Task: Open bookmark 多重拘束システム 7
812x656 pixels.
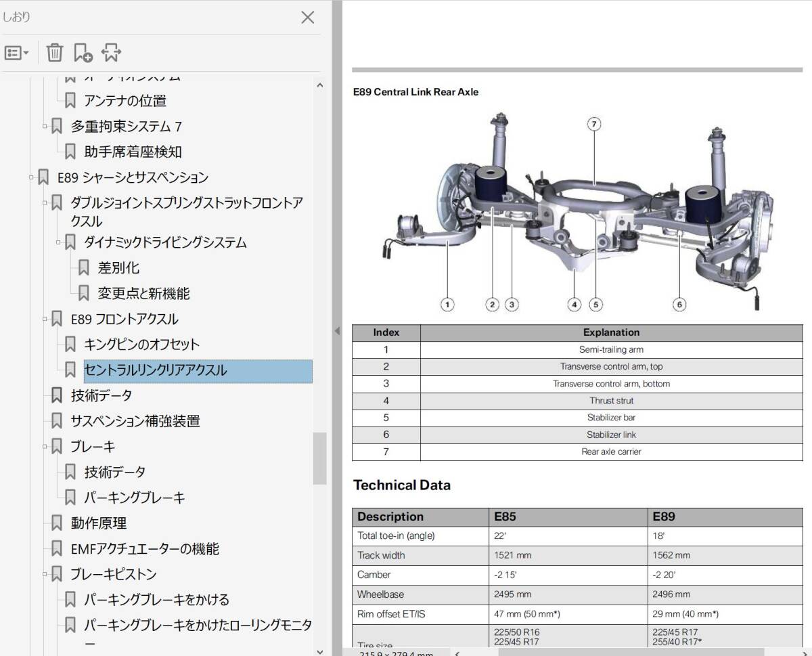Action: click(127, 127)
